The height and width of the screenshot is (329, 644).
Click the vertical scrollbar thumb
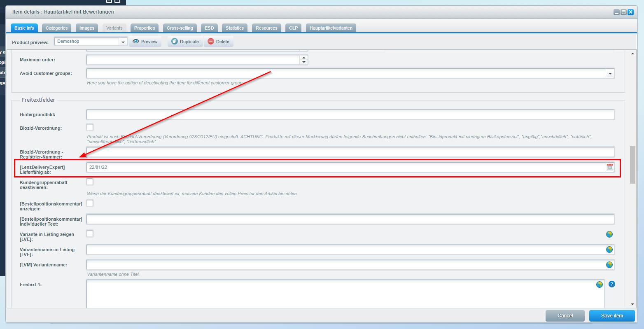pos(632,165)
